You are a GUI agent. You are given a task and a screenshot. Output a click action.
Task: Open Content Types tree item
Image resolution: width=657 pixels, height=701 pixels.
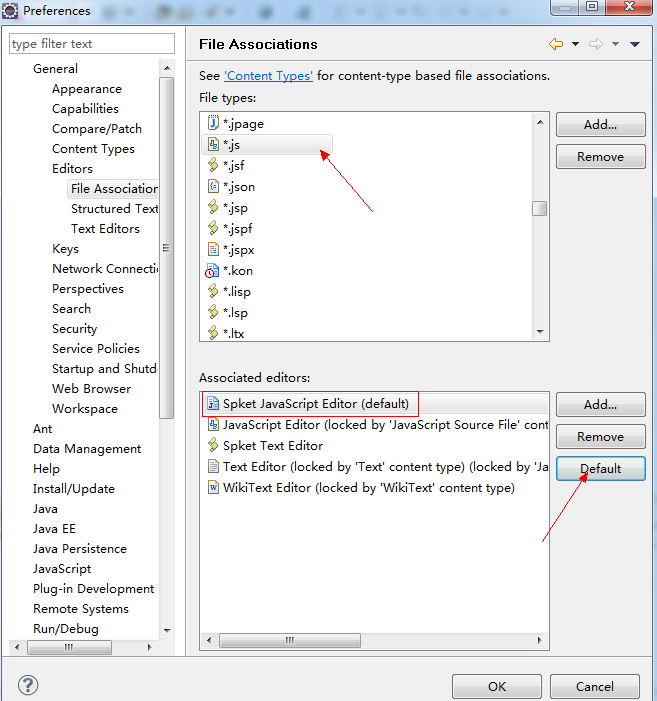tap(93, 148)
